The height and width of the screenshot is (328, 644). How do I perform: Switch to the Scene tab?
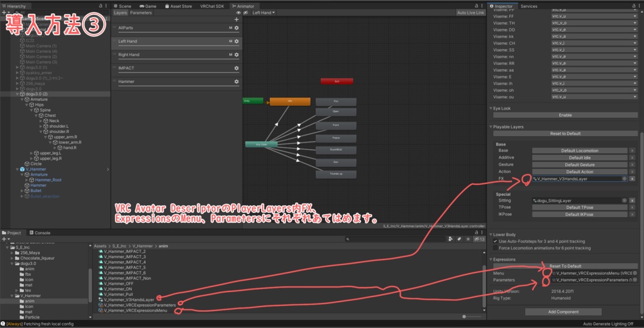pos(123,6)
